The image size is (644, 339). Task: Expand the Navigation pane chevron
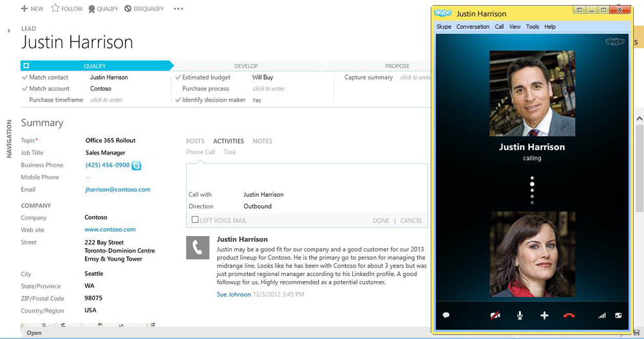point(9,30)
